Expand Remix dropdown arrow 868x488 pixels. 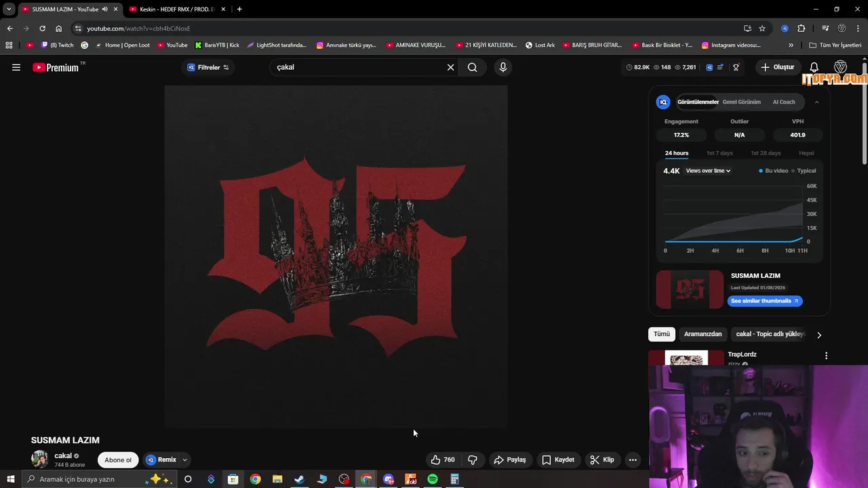(x=184, y=460)
